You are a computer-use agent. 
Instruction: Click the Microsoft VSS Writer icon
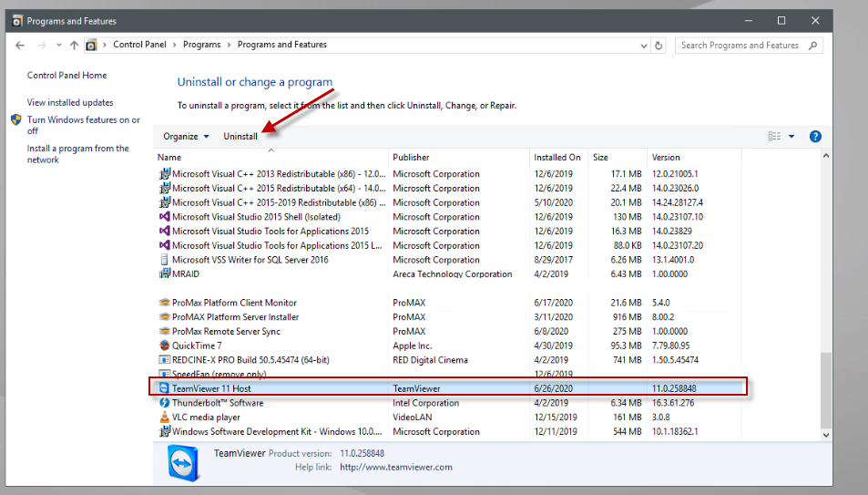[165, 260]
